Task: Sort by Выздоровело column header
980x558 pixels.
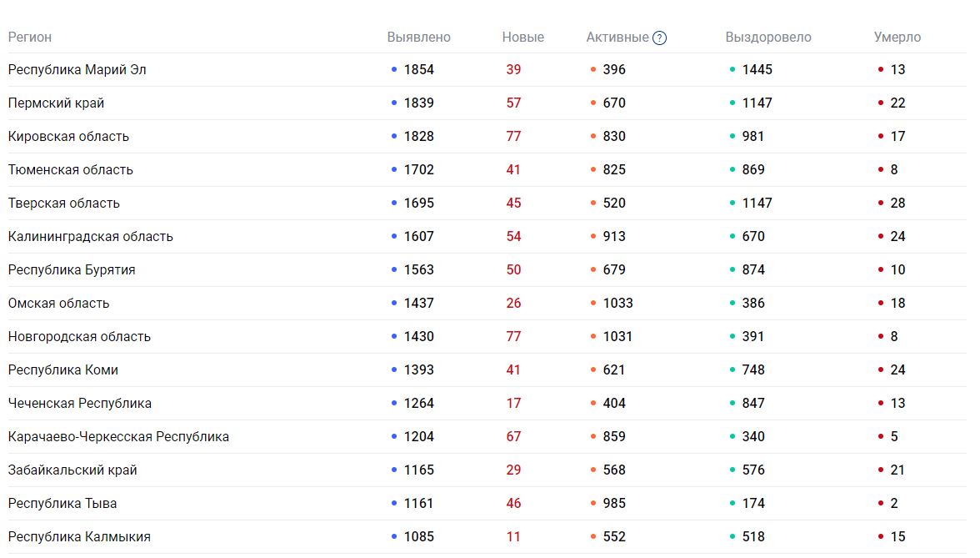Action: click(767, 38)
